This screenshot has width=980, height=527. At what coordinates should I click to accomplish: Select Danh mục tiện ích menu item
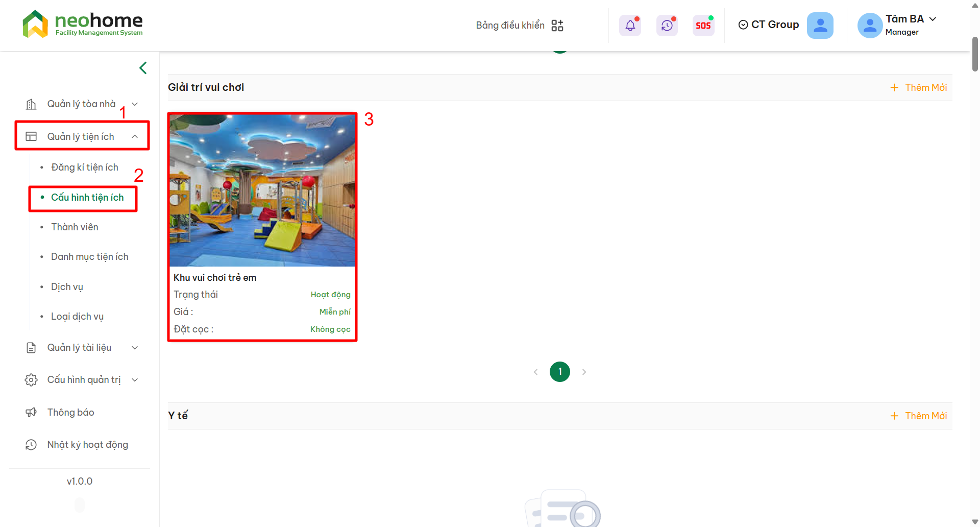(x=90, y=257)
